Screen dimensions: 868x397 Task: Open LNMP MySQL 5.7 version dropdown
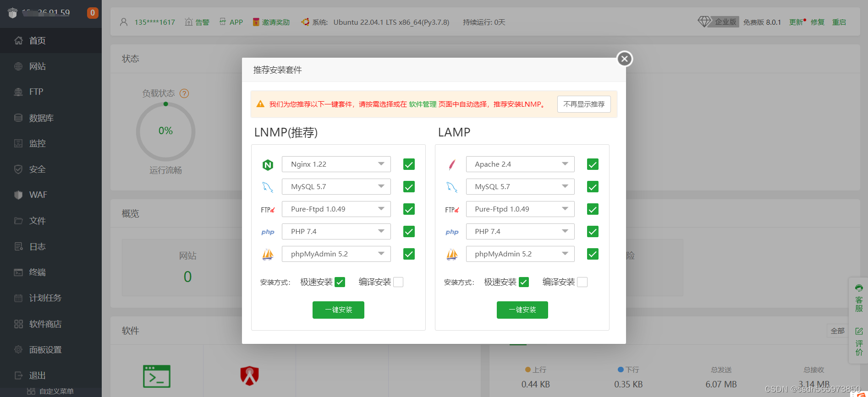pyautogui.click(x=336, y=187)
